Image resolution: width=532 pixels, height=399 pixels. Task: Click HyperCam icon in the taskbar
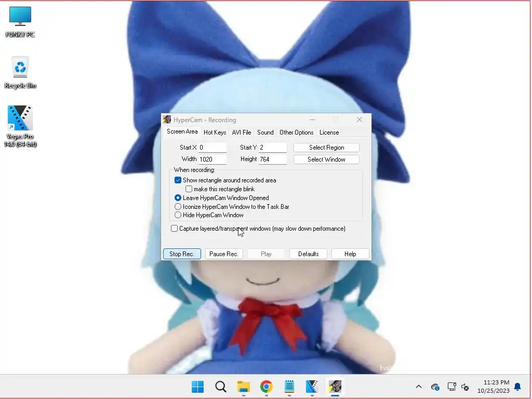point(335,387)
